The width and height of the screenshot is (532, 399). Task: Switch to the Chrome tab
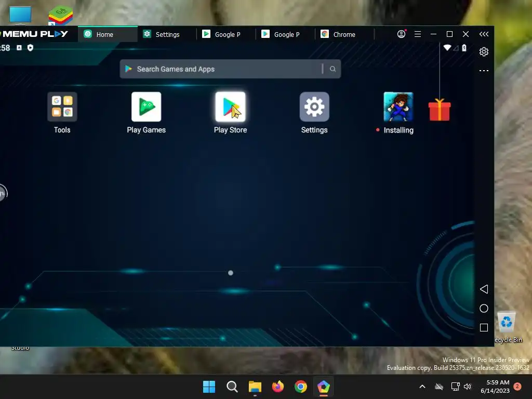coord(344,34)
